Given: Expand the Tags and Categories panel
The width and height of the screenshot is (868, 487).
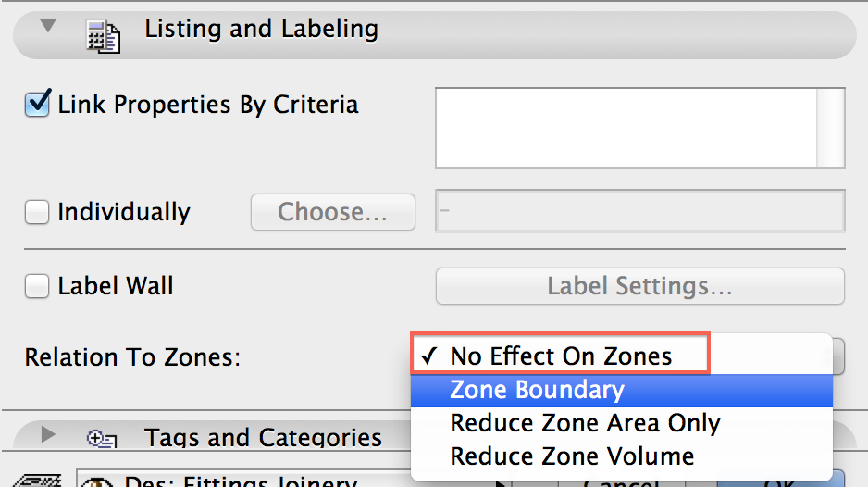Looking at the screenshot, I should click(48, 435).
